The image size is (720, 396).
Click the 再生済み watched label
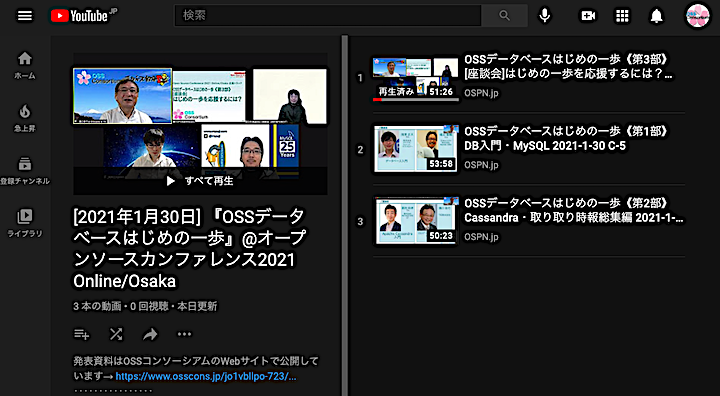coord(396,91)
